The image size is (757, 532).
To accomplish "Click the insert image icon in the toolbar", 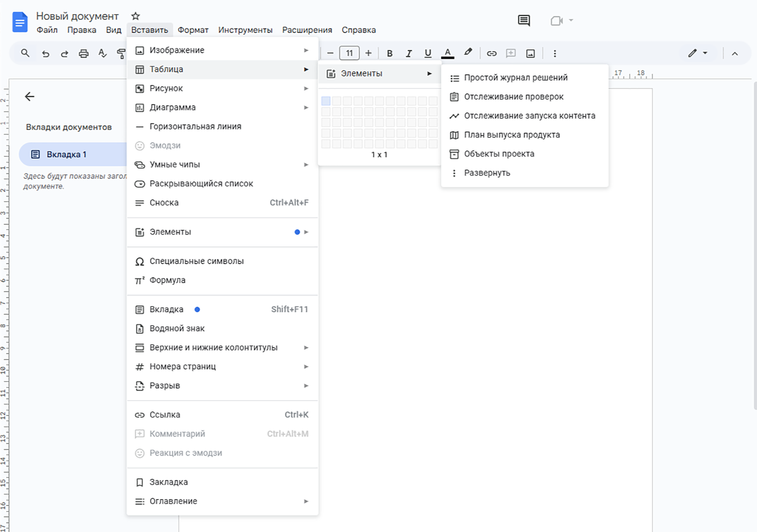I will pyautogui.click(x=530, y=53).
